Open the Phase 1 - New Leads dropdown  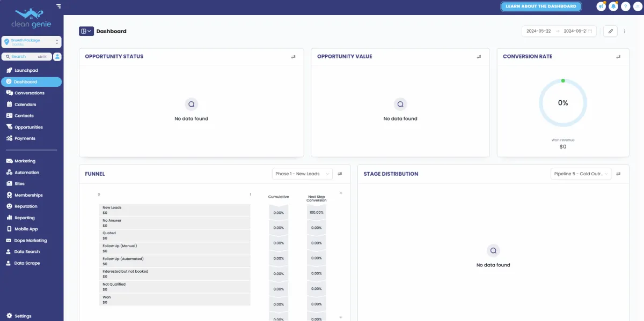[302, 174]
